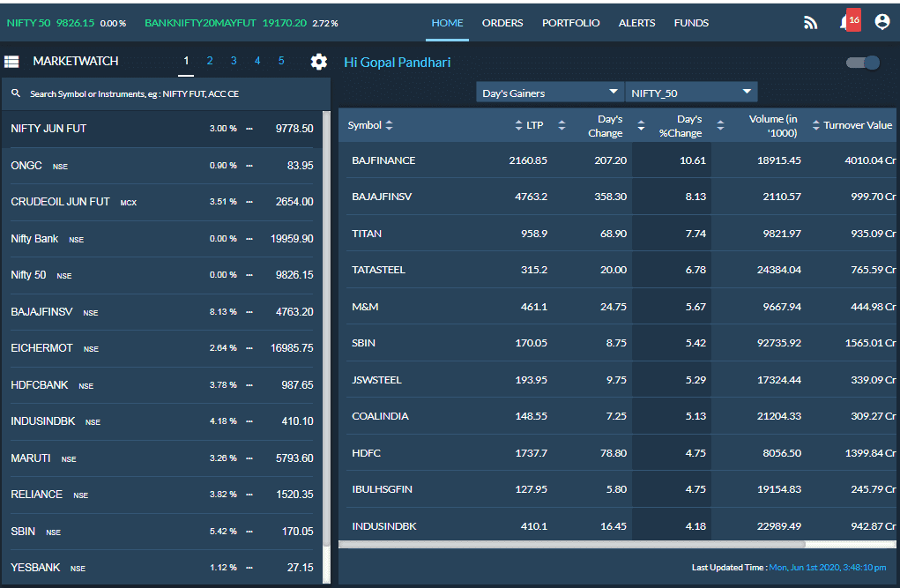Screen dimensions: 900x588
Task: Switch to marketwatch list 2
Action: point(210,61)
